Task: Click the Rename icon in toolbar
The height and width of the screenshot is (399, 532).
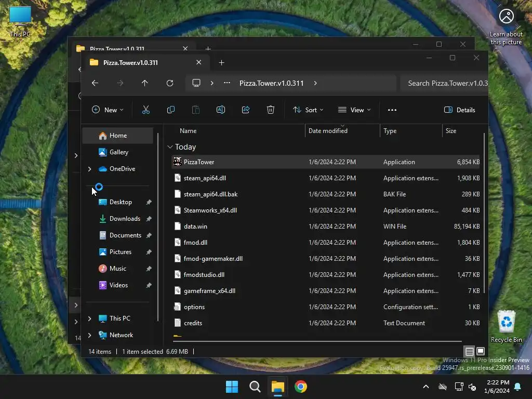Action: tap(220, 110)
